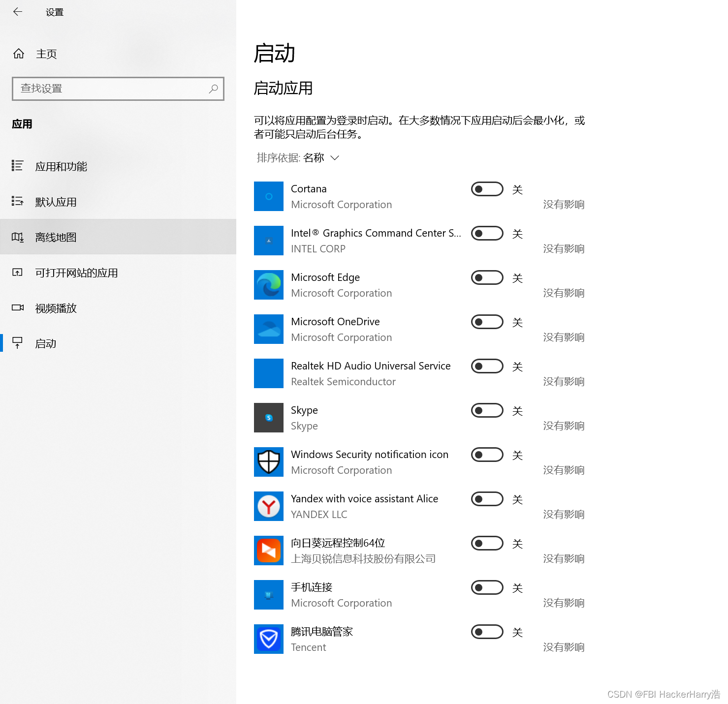Enable Yandex with voice assistant Alice toggle

[487, 499]
